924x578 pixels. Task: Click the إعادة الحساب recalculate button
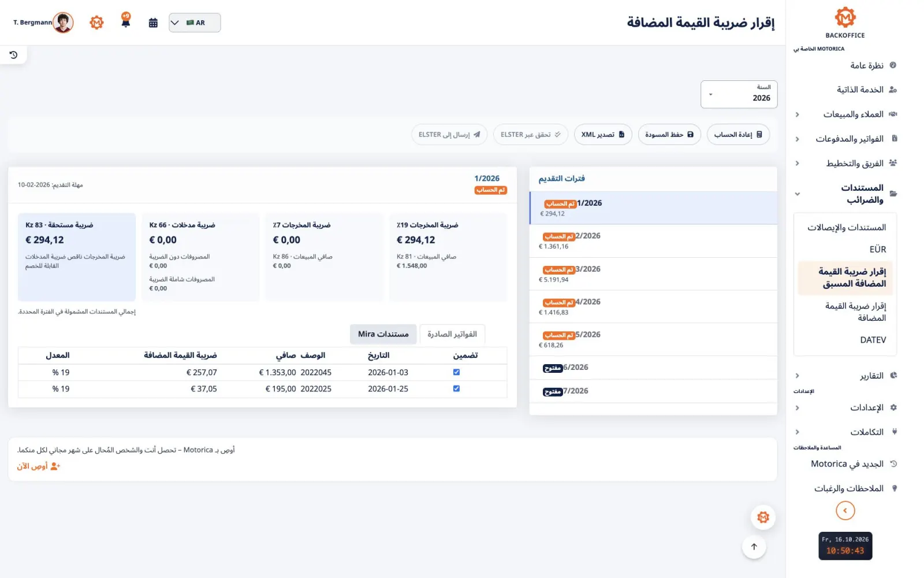pos(738,135)
